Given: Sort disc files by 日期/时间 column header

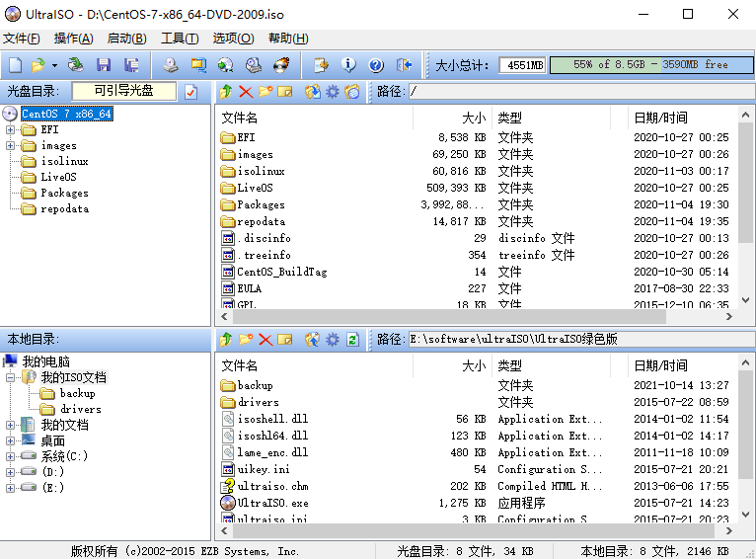Looking at the screenshot, I should point(683,118).
